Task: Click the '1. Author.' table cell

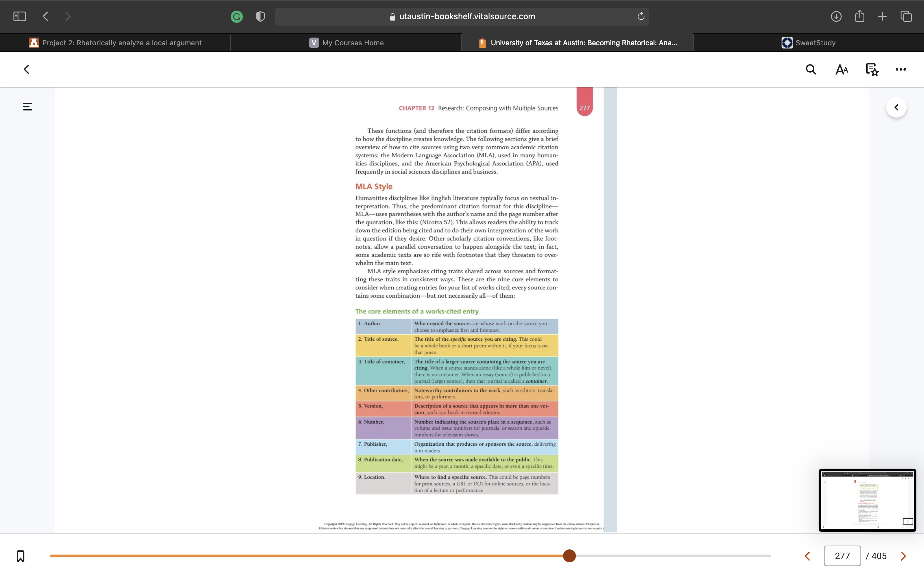Action: pos(383,327)
